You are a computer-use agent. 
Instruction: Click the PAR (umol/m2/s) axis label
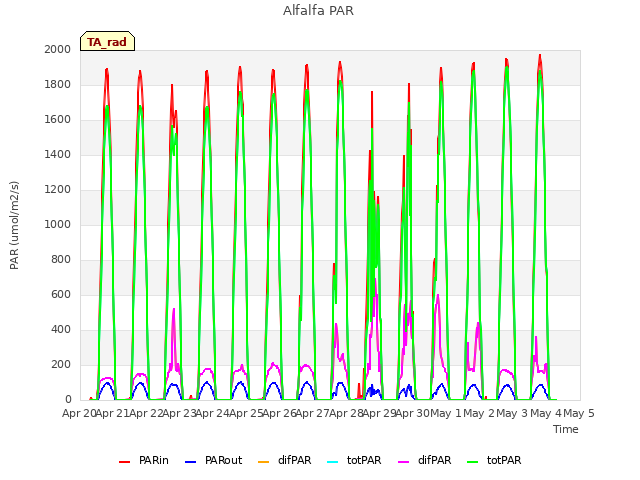coord(14,225)
